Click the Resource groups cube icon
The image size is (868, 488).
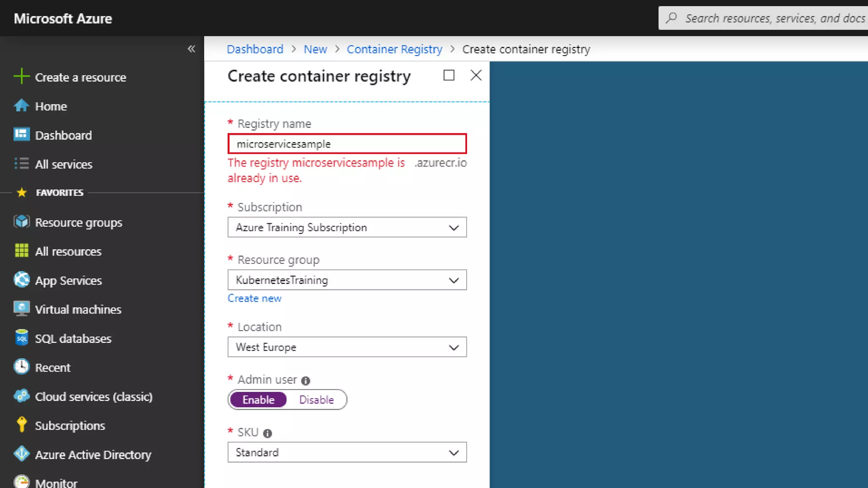pyautogui.click(x=21, y=222)
